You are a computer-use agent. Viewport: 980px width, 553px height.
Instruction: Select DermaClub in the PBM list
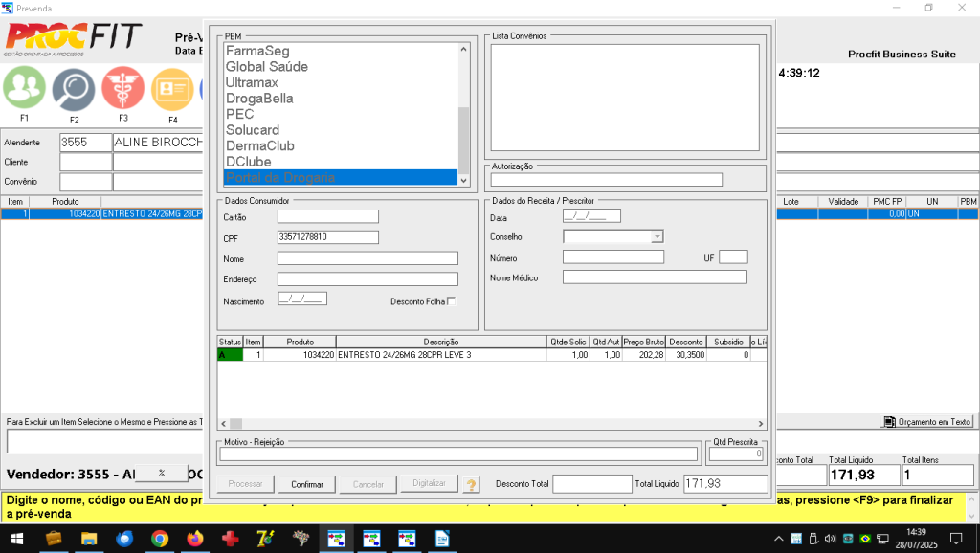tap(259, 146)
